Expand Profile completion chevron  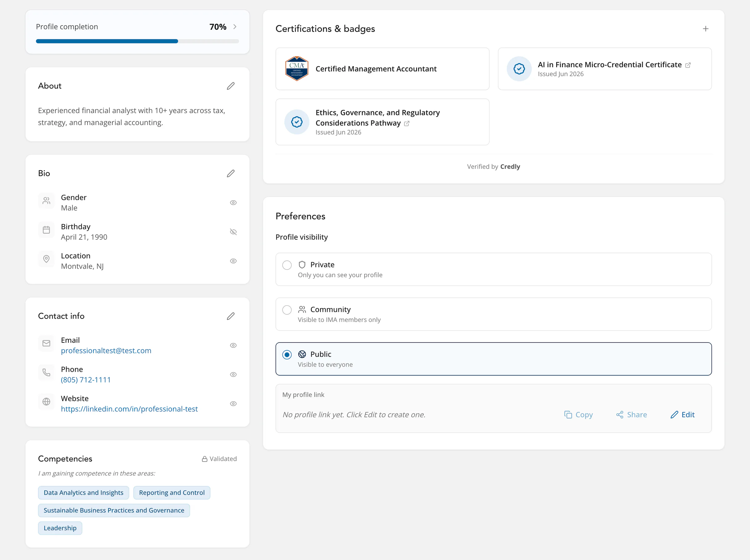pyautogui.click(x=234, y=27)
